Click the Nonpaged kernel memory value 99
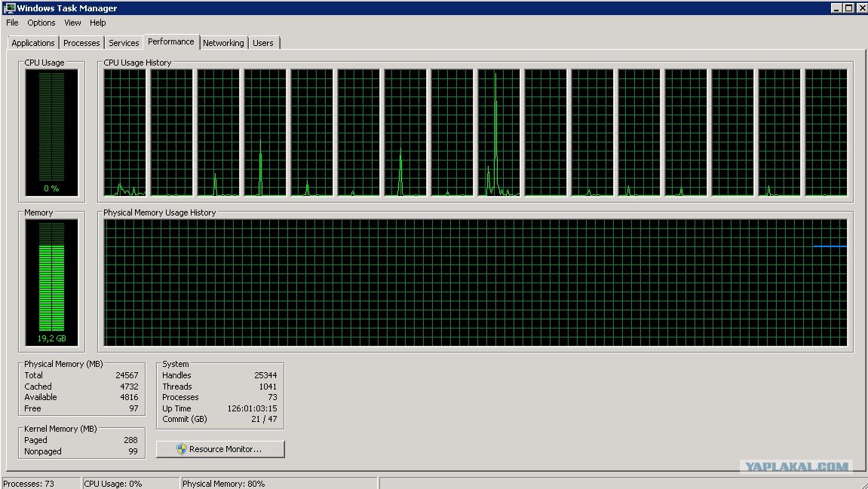 (x=133, y=451)
